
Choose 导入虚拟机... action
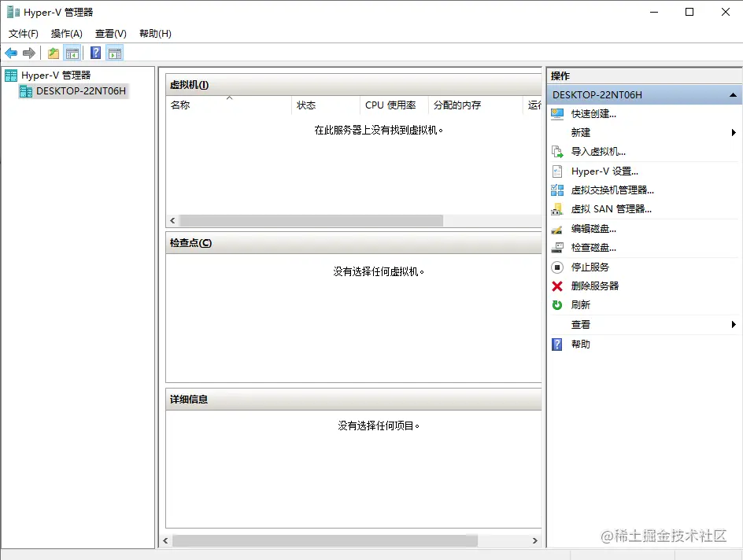tap(598, 152)
